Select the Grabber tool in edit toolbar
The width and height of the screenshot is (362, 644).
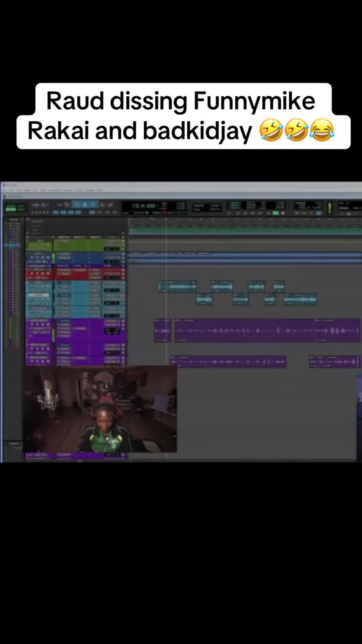click(93, 205)
